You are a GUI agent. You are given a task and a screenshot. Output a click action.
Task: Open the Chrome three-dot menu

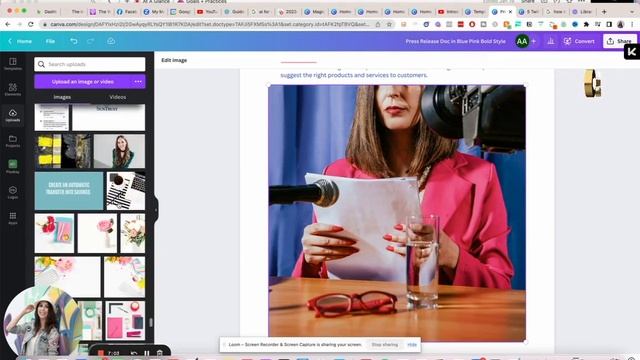(x=633, y=24)
